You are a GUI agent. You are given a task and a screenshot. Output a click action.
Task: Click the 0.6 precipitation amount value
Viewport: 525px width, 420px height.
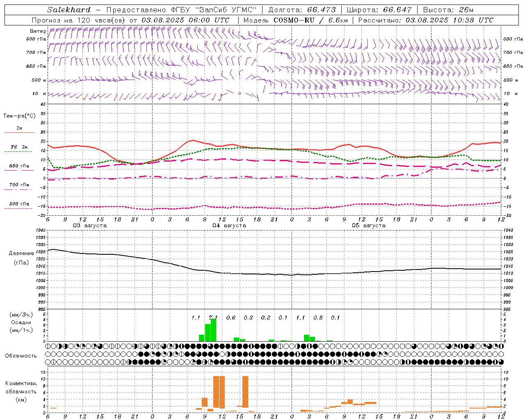231,317
